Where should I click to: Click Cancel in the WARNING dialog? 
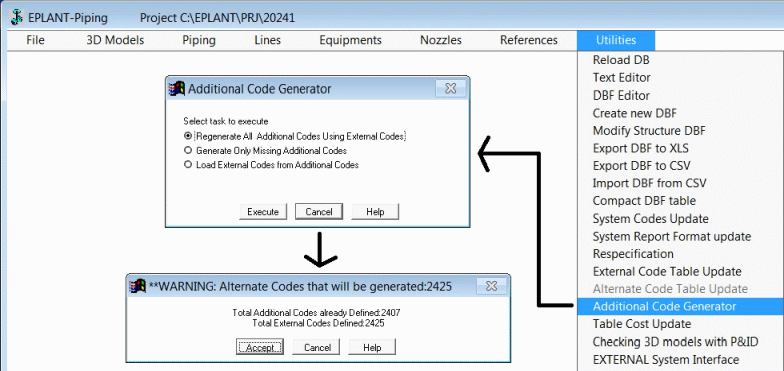(x=317, y=348)
